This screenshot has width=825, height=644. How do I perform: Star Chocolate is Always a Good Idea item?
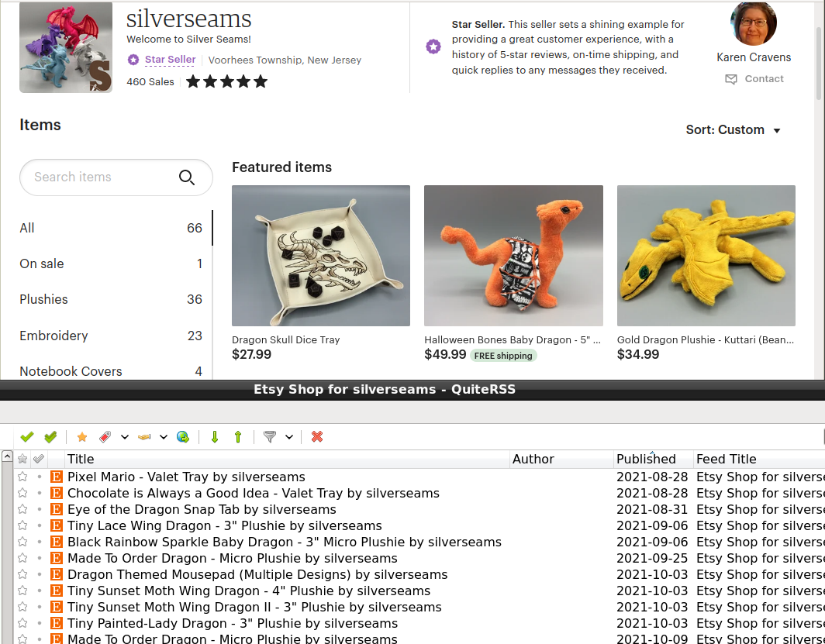click(x=22, y=493)
